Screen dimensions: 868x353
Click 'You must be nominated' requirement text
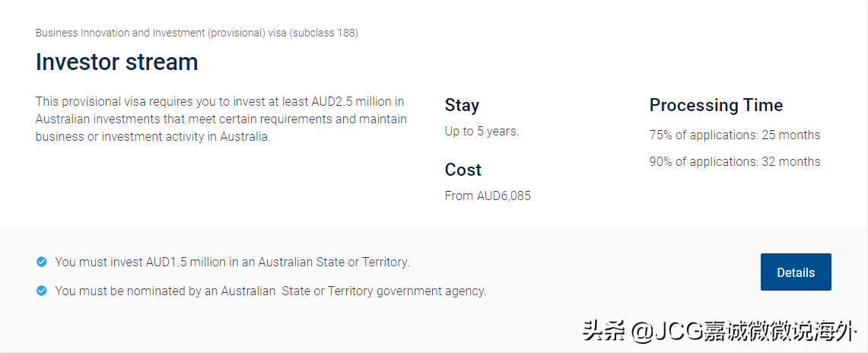(270, 291)
